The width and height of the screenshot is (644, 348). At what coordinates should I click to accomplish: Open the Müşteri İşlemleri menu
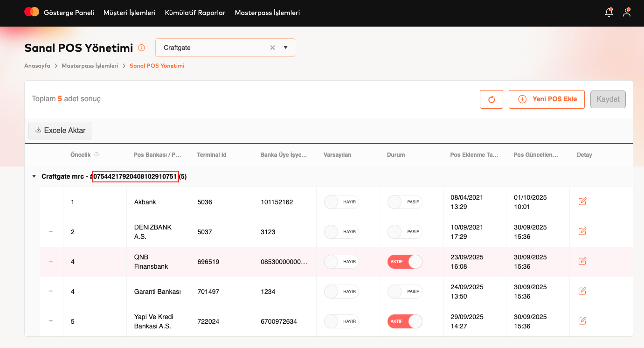129,13
